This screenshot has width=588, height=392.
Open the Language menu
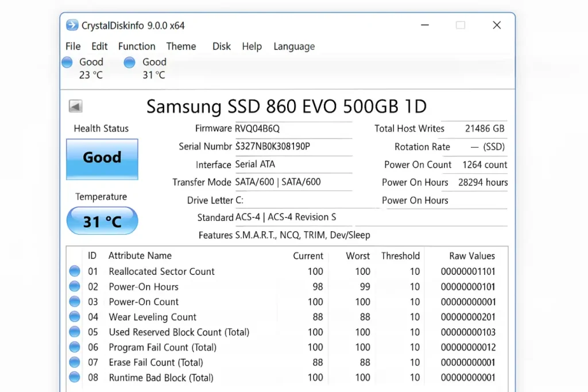pos(294,46)
